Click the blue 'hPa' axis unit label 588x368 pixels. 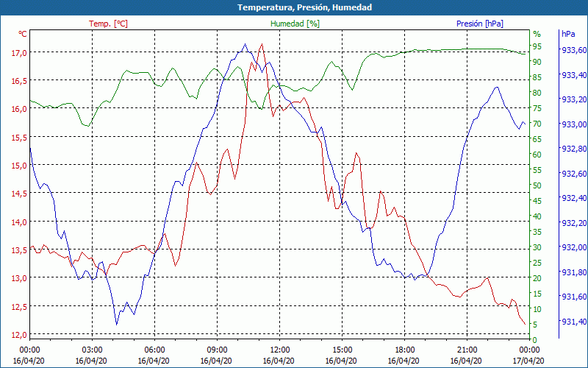tap(568, 34)
